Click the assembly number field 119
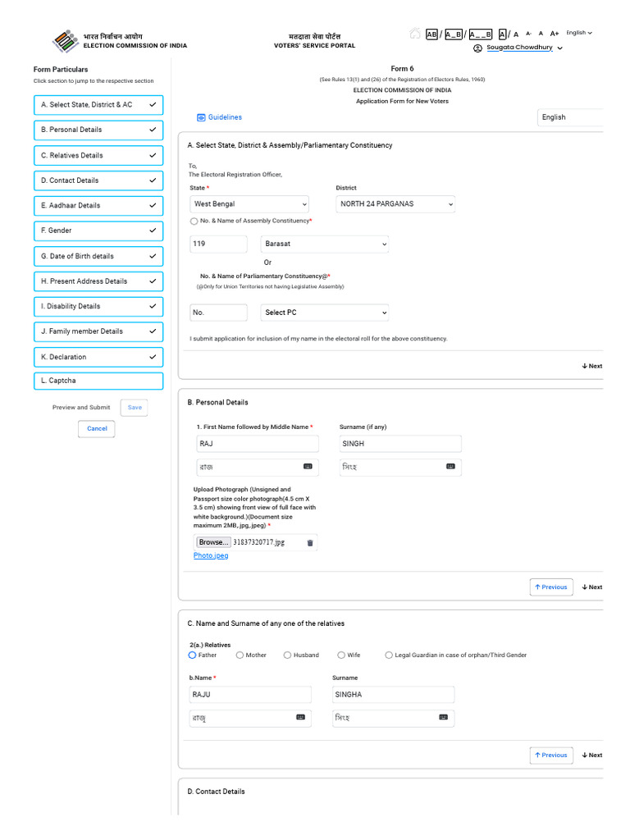The width and height of the screenshot is (630, 840). 218,244
